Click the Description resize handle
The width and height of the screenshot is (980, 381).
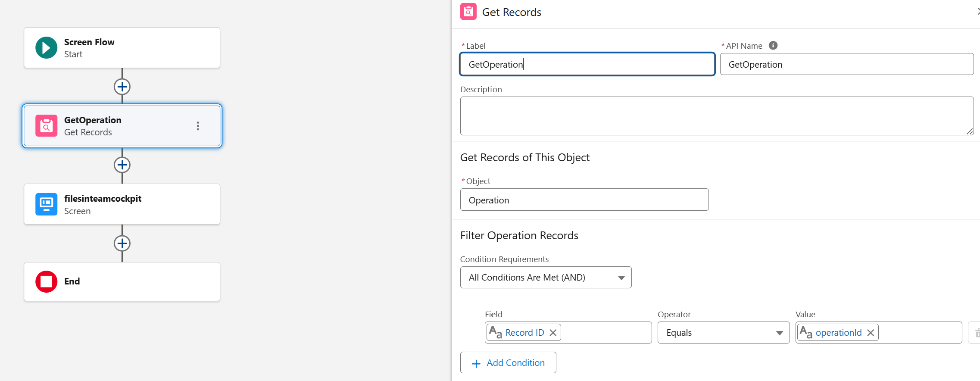click(x=970, y=131)
